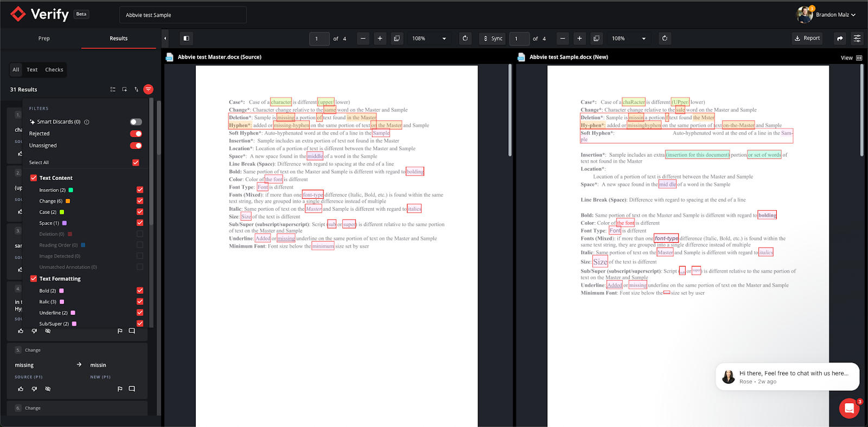Flag the missing → missin change result
This screenshot has height=427, width=868.
(x=120, y=389)
